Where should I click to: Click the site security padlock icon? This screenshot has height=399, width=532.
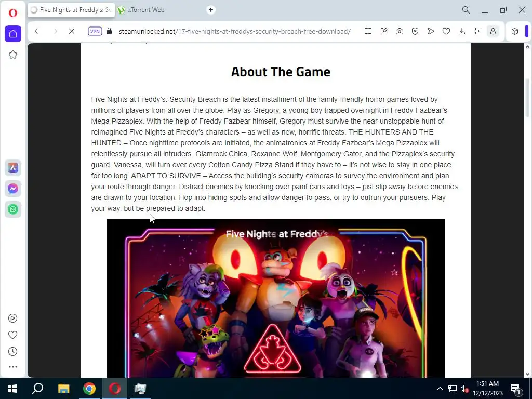click(109, 31)
